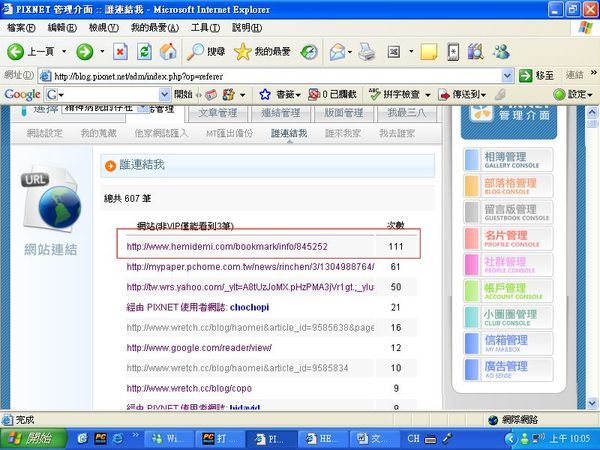Click page scrollbar down arrow

(592, 403)
